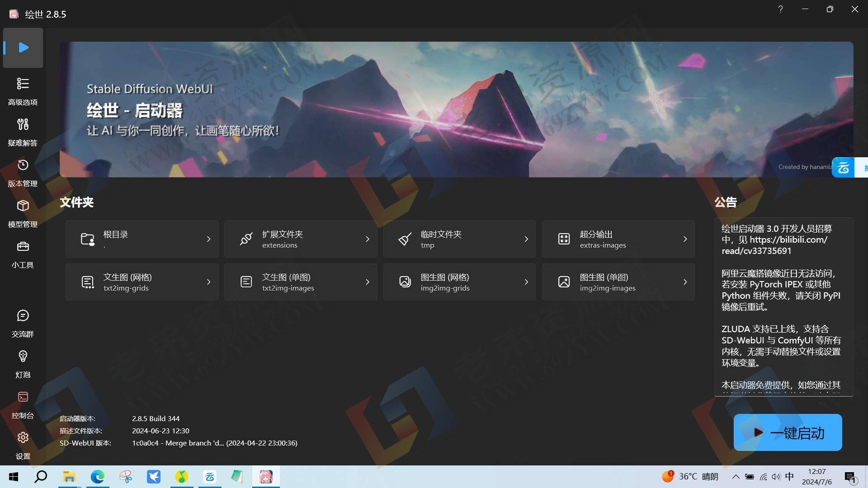Open 控制台 console in sidebar
This screenshot has height=488, width=868.
click(23, 404)
